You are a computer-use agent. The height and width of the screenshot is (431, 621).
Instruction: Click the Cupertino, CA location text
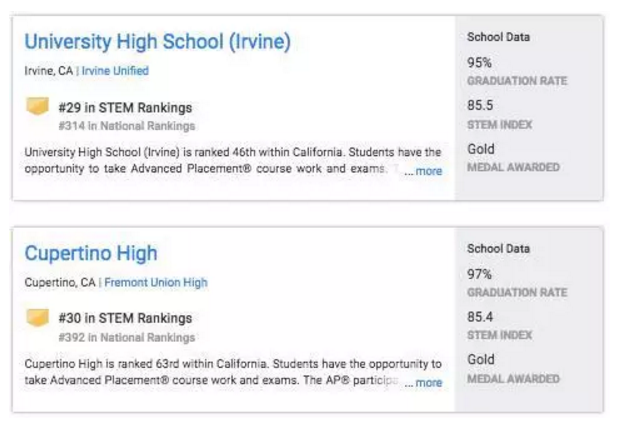[59, 282]
